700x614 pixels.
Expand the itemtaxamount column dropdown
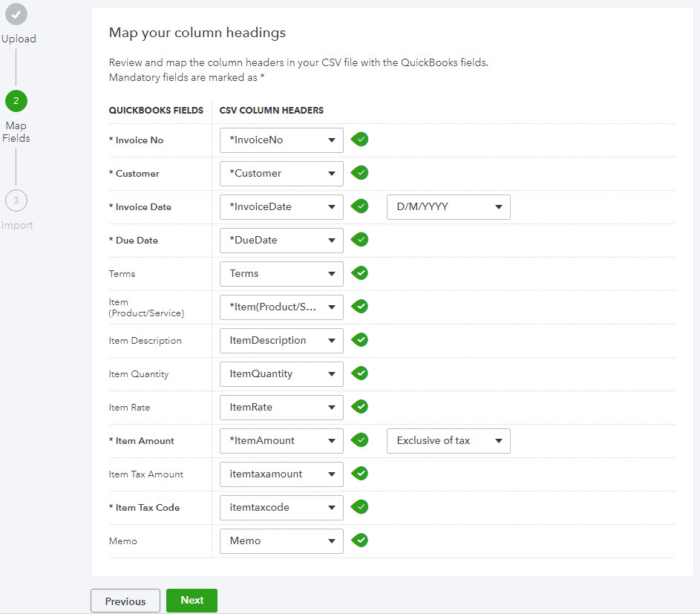point(281,474)
